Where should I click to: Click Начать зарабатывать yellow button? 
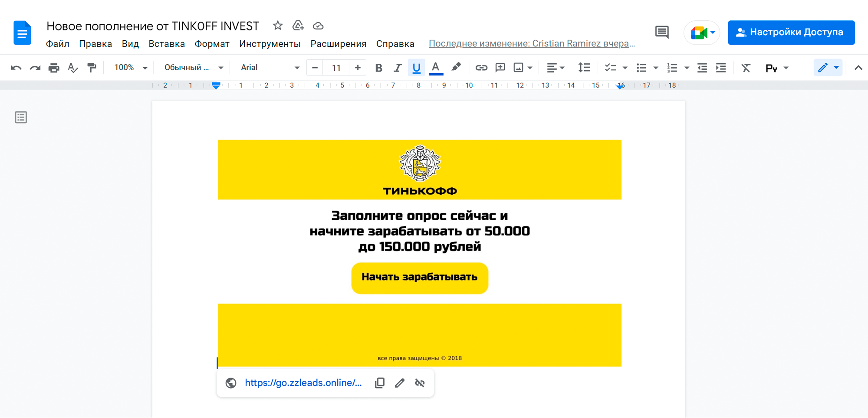(x=420, y=278)
